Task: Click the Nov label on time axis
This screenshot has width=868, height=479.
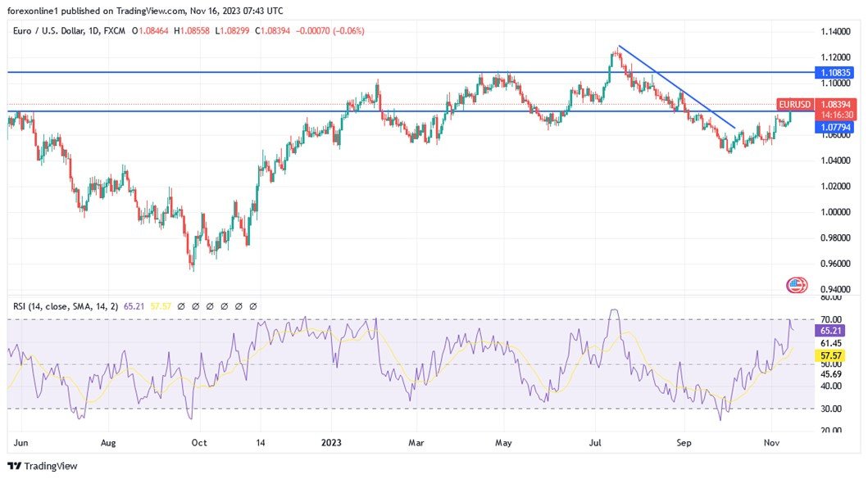Action: tap(771, 443)
